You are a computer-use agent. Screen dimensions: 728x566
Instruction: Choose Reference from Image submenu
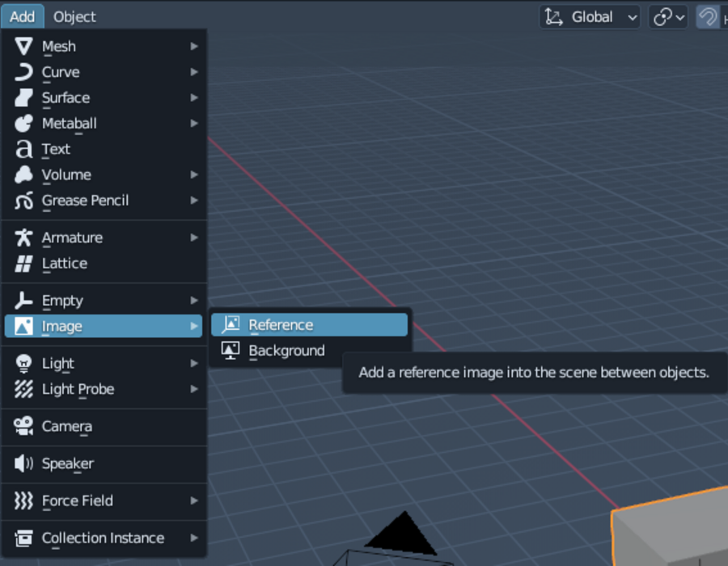[309, 325]
